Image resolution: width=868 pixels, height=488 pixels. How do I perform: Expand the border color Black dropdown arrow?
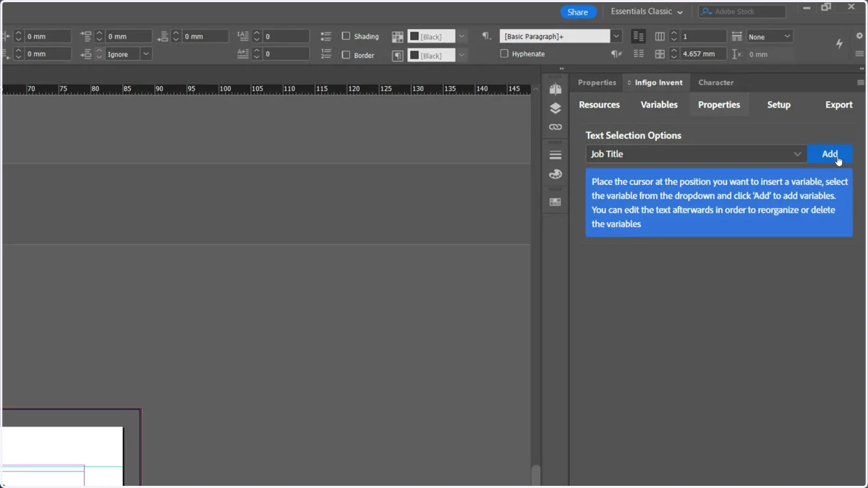pos(461,55)
